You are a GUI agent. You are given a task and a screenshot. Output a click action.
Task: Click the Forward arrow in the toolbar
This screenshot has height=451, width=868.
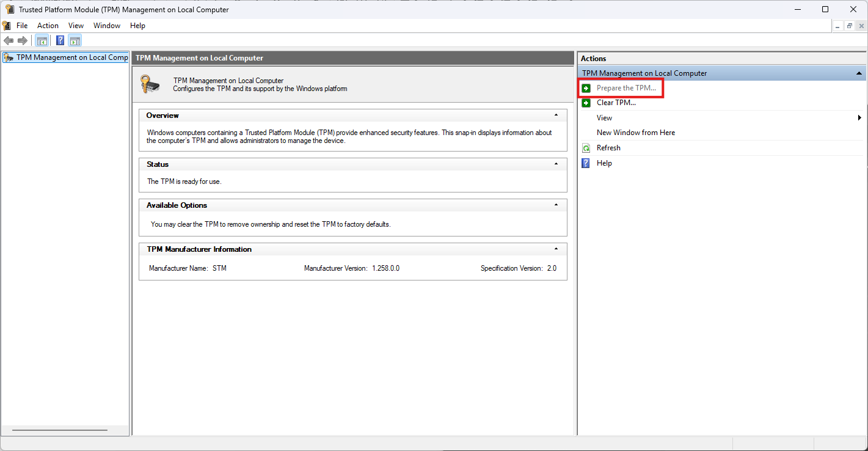23,41
